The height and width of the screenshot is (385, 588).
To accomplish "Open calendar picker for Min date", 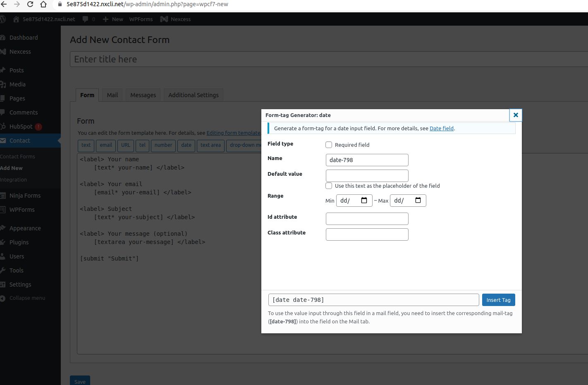I will click(x=364, y=201).
